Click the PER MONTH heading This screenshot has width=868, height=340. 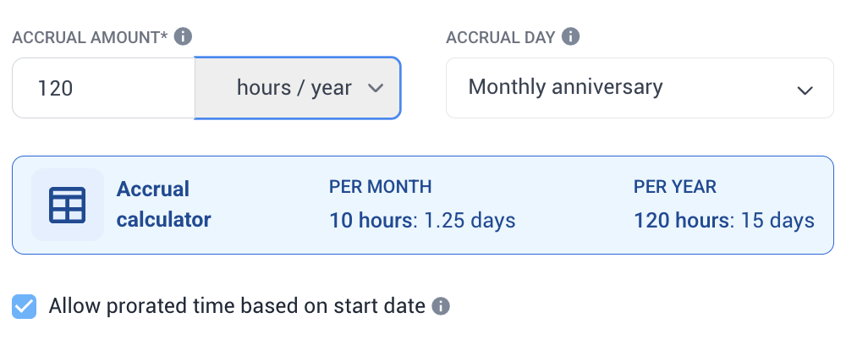coord(380,187)
